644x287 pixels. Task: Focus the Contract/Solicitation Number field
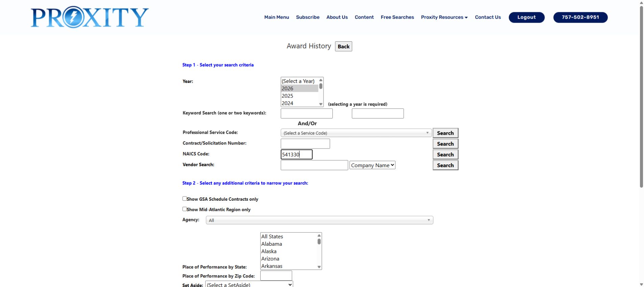[x=305, y=143]
